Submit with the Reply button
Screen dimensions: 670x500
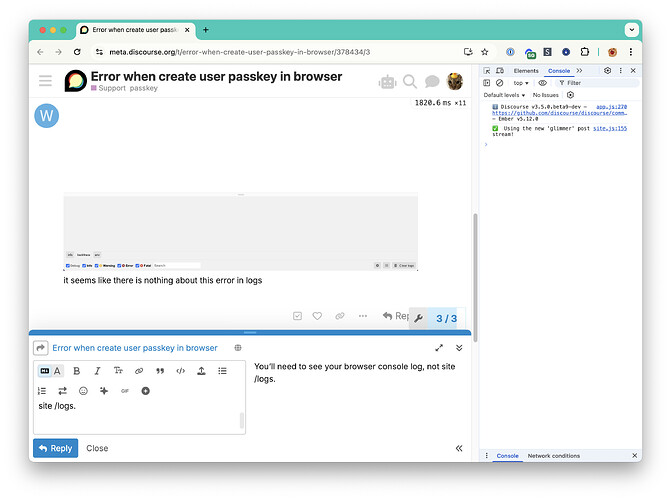[x=56, y=448]
